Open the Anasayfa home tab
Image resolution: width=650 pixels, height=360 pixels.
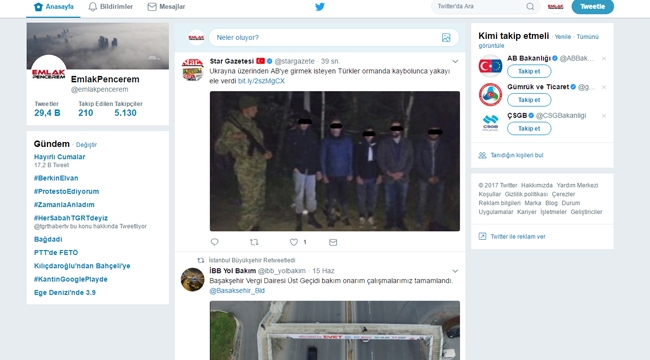point(53,7)
